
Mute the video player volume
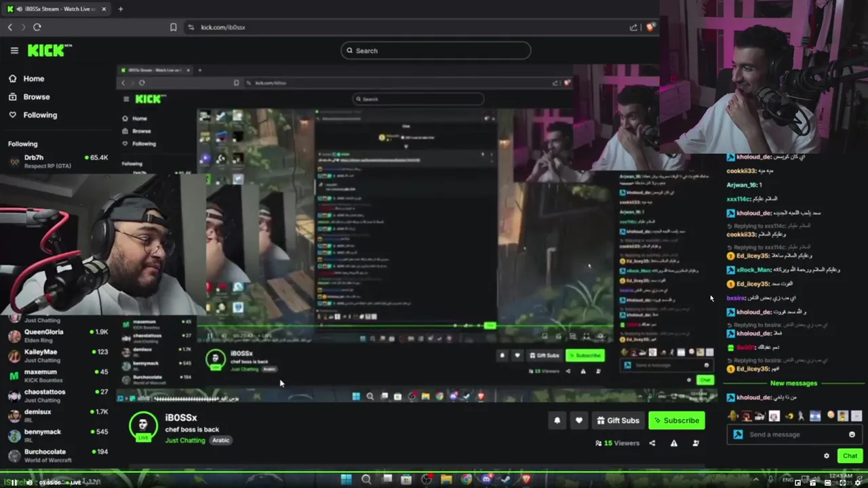pyautogui.click(x=29, y=482)
